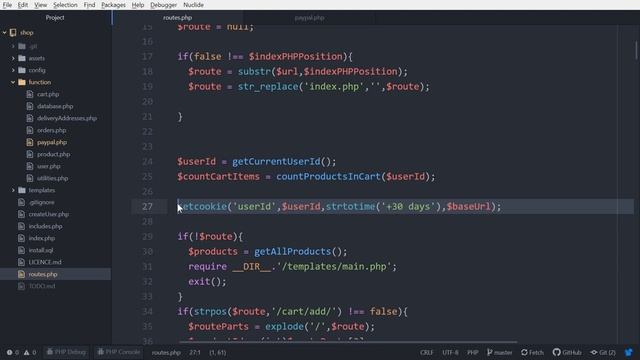Open the Git (2) changes panel

[x=603, y=352]
